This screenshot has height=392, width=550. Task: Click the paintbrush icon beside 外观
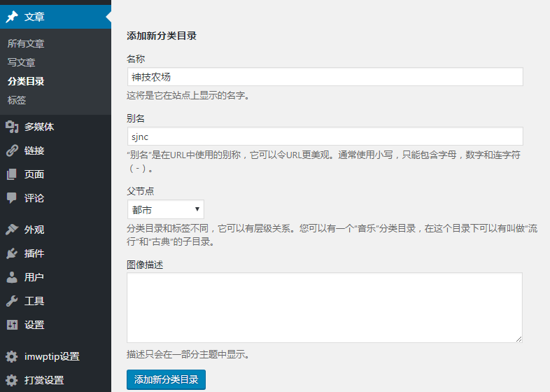[12, 230]
